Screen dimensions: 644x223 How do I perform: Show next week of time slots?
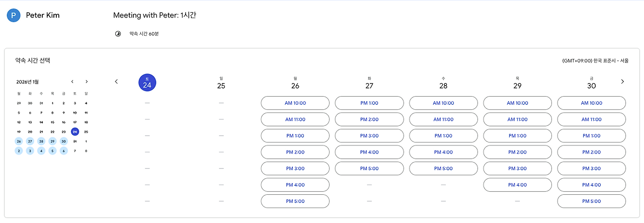tap(622, 82)
